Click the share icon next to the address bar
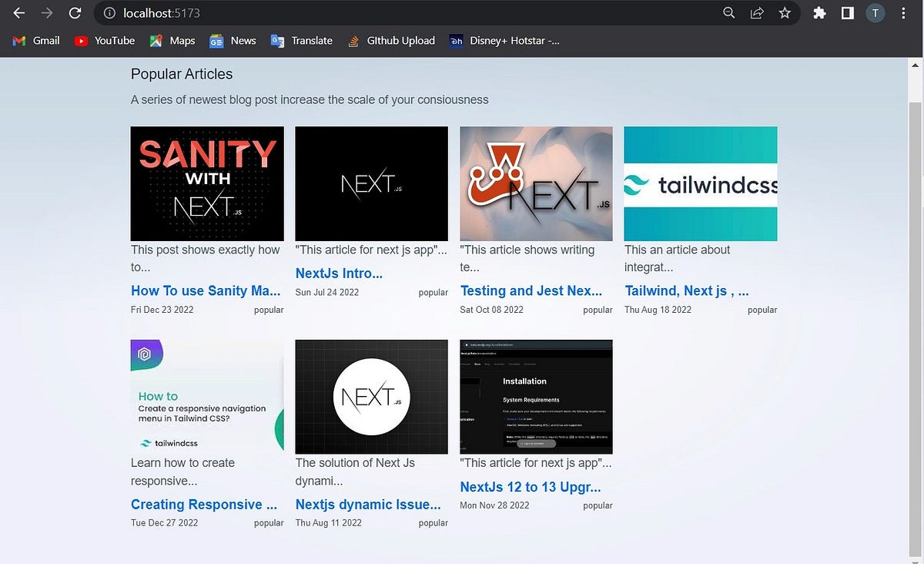Screen dimensions: 924x564 pyautogui.click(x=756, y=12)
